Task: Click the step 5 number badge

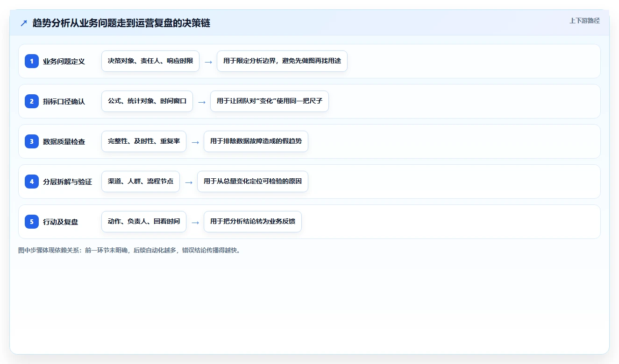Action: tap(32, 222)
